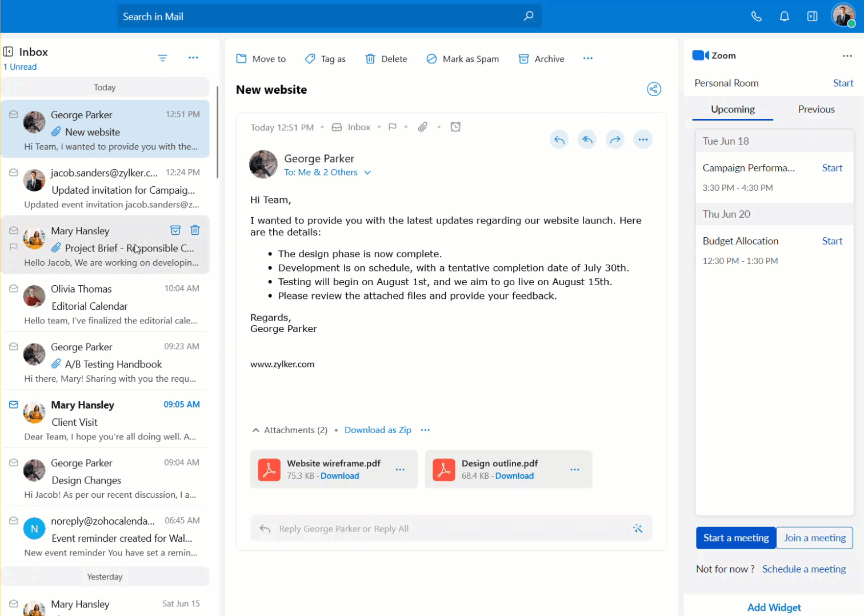The width and height of the screenshot is (864, 616).
Task: Delete the Mary Hansley Project Brief email via trash icon
Action: pos(195,230)
